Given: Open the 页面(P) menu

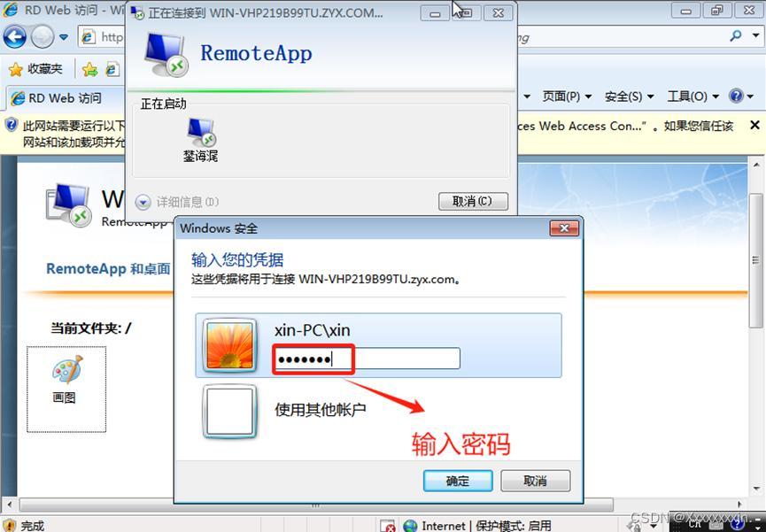Looking at the screenshot, I should 567,96.
